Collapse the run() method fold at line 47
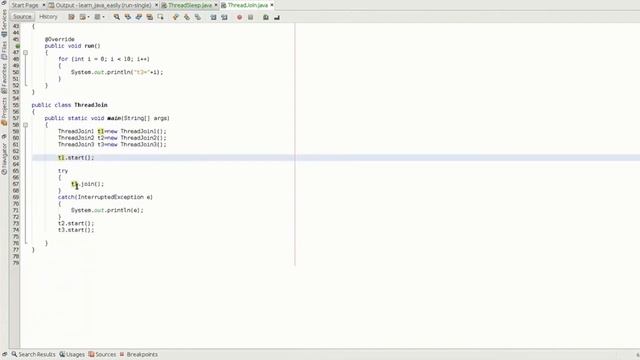The height and width of the screenshot is (360, 640). [x=25, y=53]
